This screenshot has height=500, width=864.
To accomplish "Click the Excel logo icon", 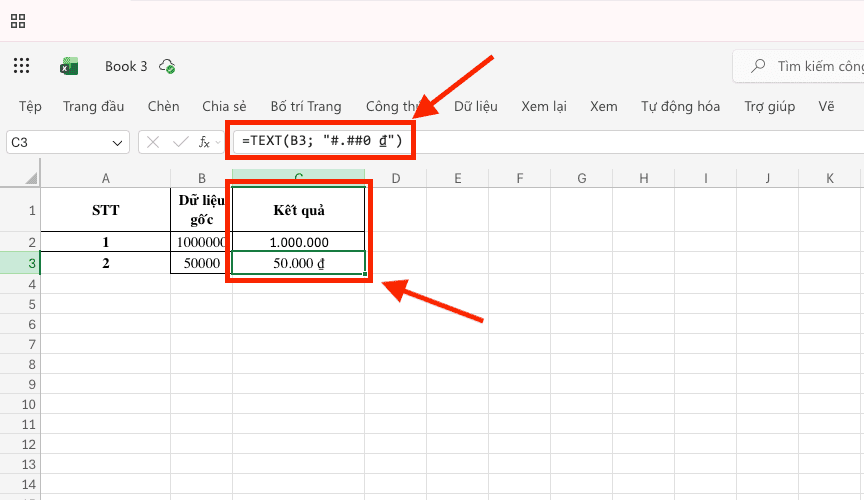I will (x=69, y=66).
